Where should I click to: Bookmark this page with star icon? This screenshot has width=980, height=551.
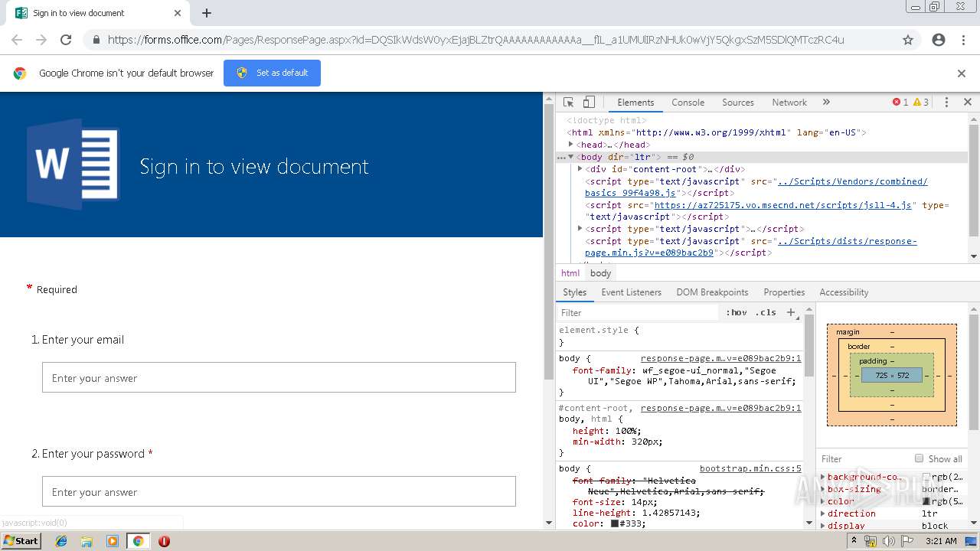[908, 40]
